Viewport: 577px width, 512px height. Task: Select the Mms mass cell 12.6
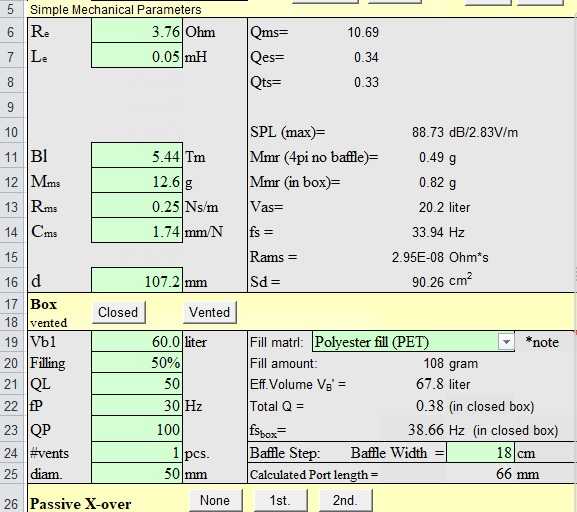click(137, 181)
